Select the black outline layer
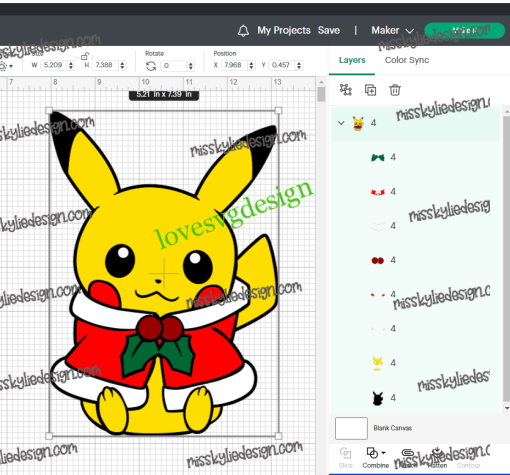This screenshot has width=510, height=475. tap(415, 398)
